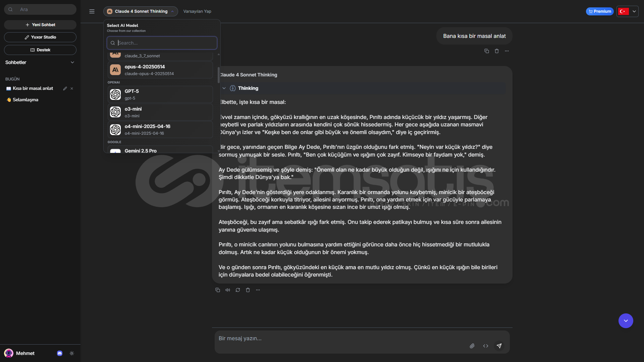Click the Varsayılan Yap link
644x362 pixels.
click(197, 11)
